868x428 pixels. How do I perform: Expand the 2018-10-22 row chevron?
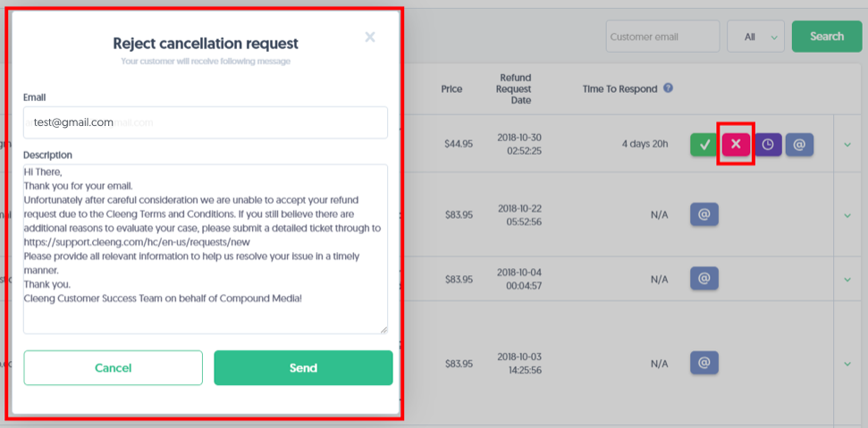click(847, 215)
